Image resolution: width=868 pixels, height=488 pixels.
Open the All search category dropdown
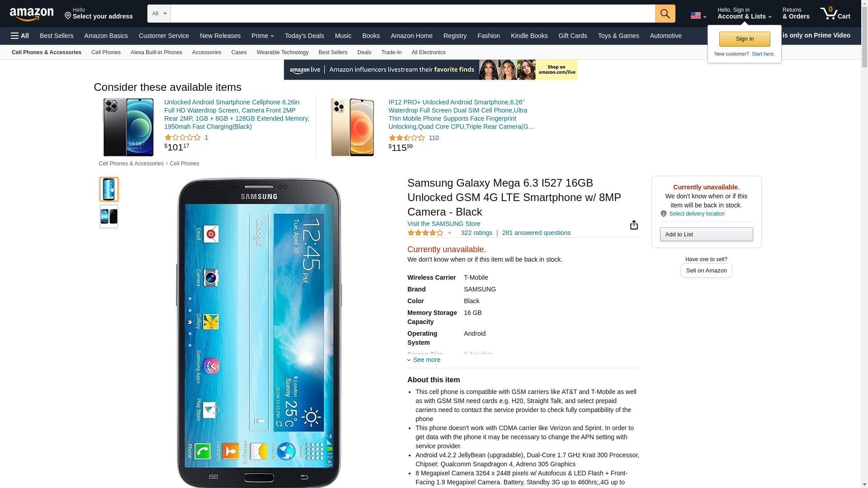point(159,14)
